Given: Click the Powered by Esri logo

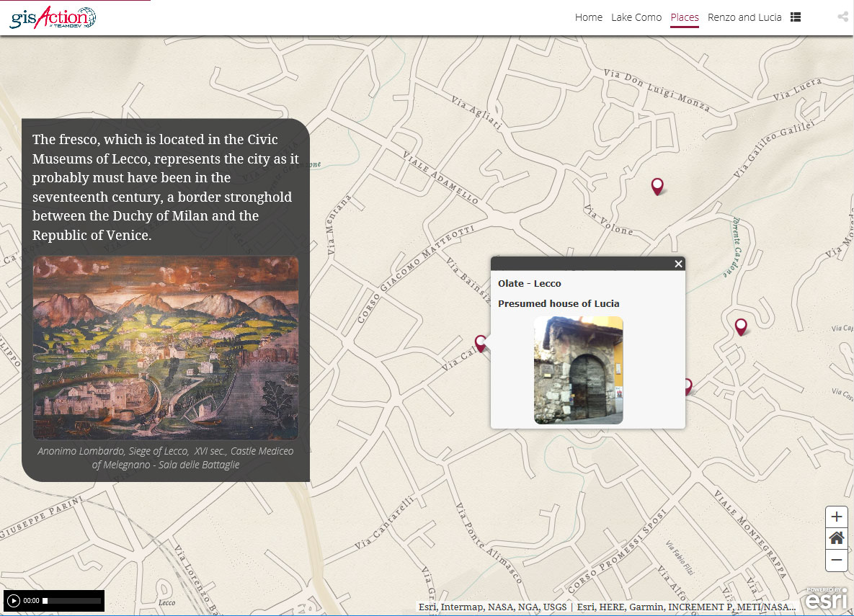Looking at the screenshot, I should point(827,598).
